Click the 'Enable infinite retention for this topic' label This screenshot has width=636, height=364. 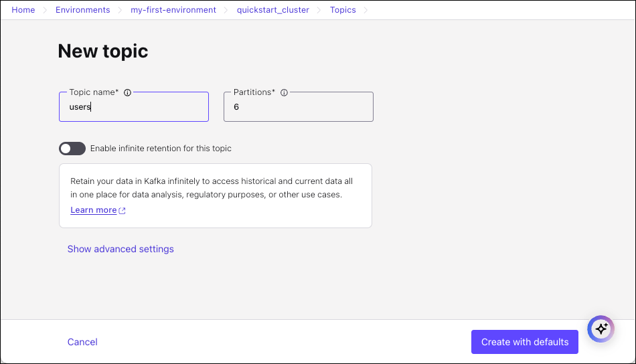pos(161,149)
